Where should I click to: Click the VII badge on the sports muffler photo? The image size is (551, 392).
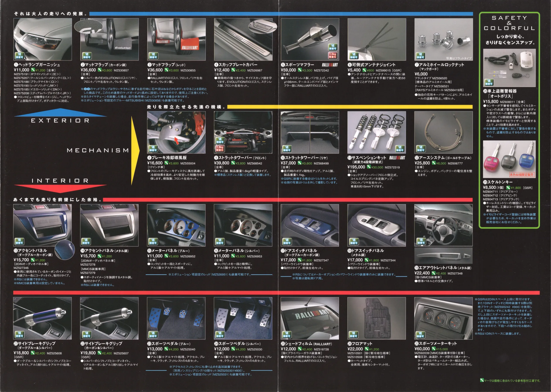click(x=332, y=47)
